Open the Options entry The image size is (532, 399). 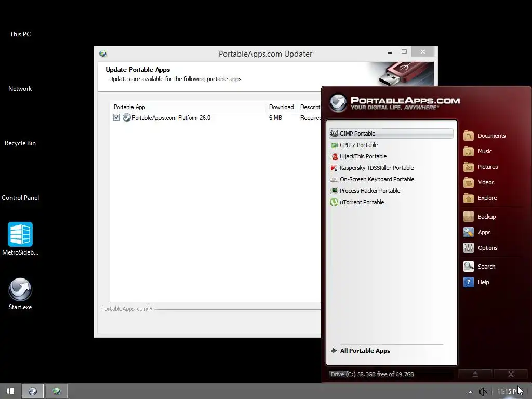point(481,248)
